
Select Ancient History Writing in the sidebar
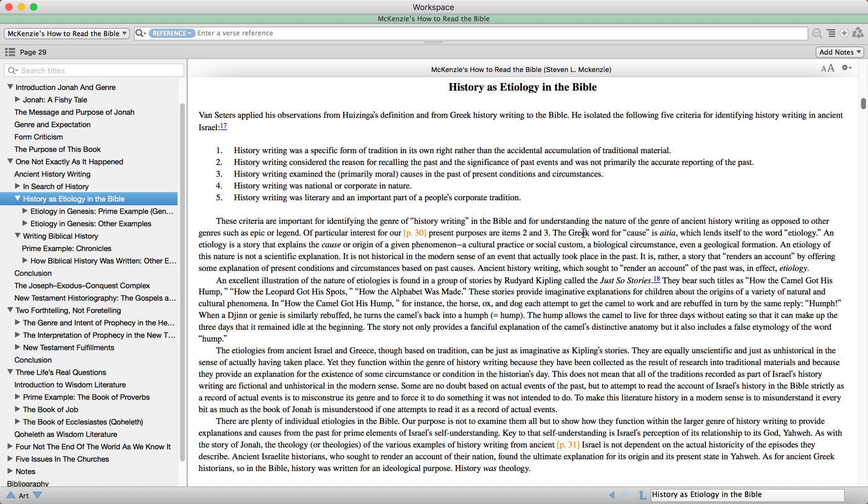52,174
